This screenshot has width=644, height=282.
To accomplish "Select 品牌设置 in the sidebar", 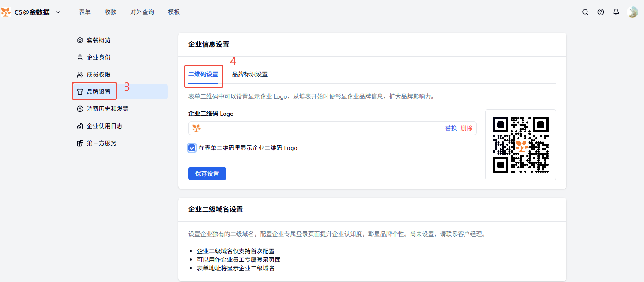I will (98, 92).
